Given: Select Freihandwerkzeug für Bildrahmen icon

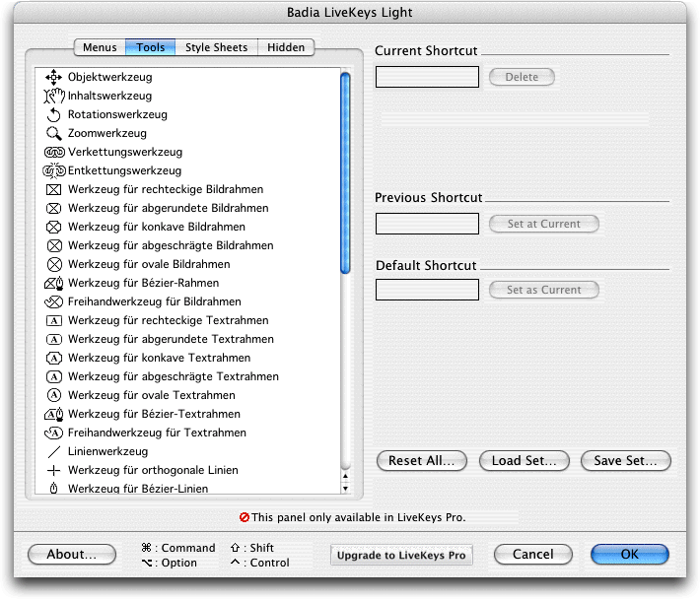Looking at the screenshot, I should coord(53,302).
